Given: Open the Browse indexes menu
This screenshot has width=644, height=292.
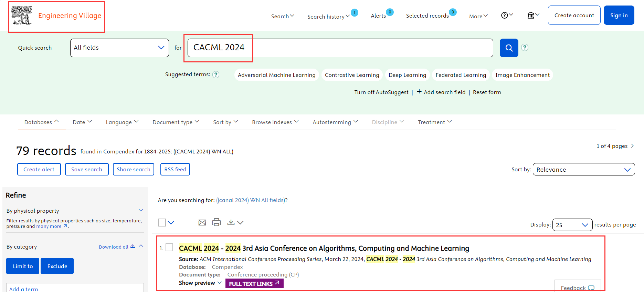Looking at the screenshot, I should (x=275, y=122).
